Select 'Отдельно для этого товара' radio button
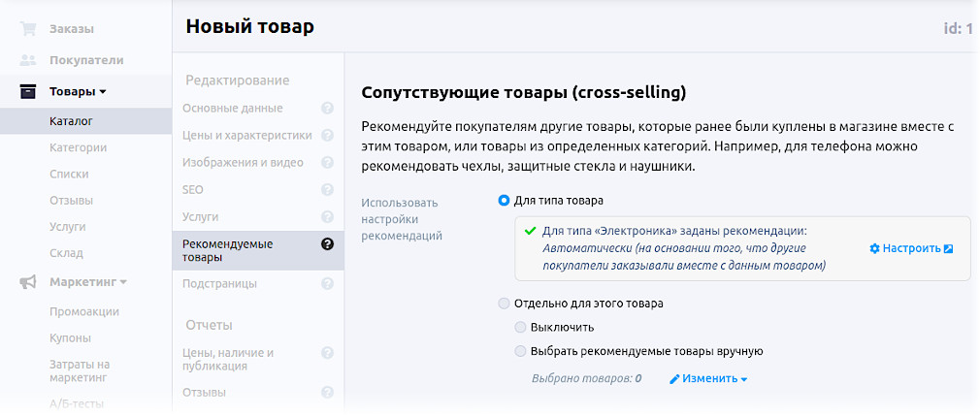 coord(504,304)
